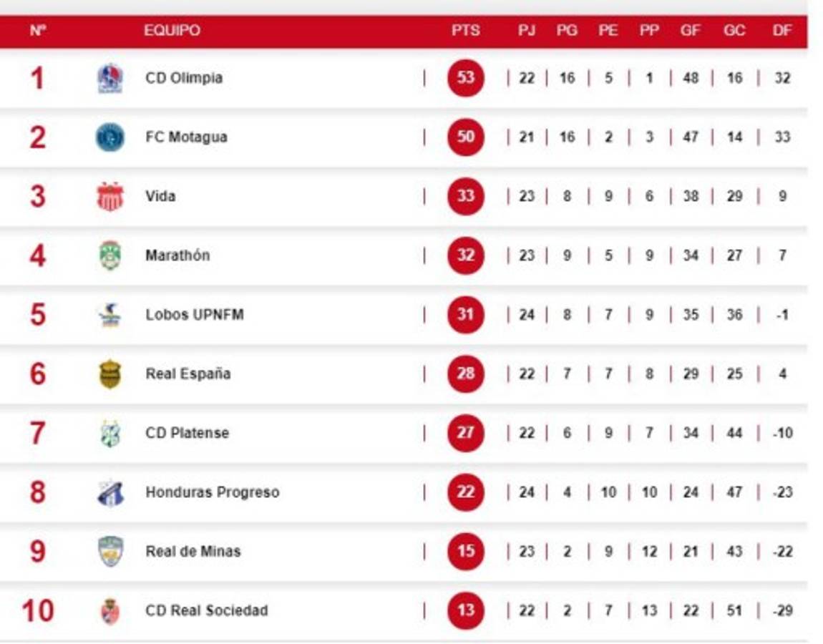Click the red 53 points badge

click(466, 77)
